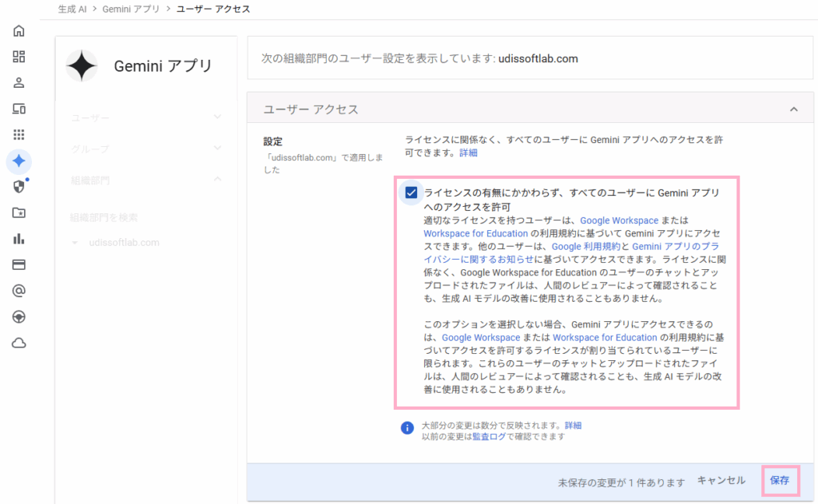Expand the グループ section chevron
This screenshot has width=818, height=504.
pyautogui.click(x=217, y=149)
